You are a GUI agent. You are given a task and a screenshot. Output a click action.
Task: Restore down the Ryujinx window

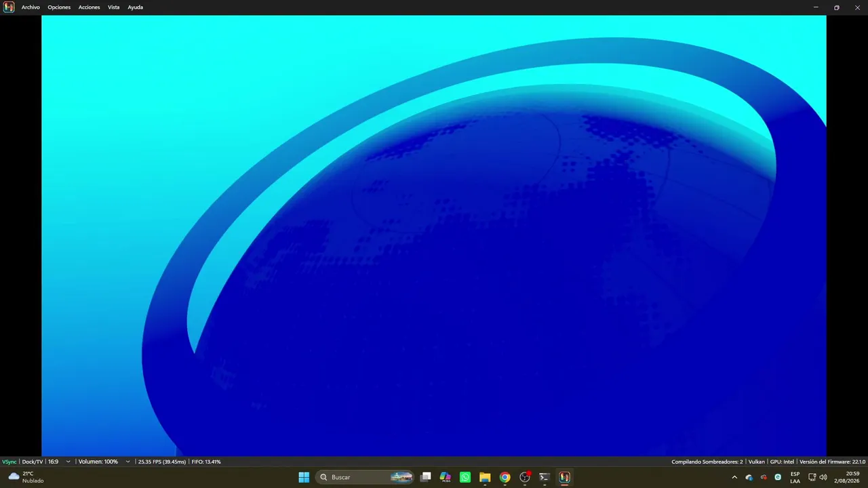(x=837, y=7)
